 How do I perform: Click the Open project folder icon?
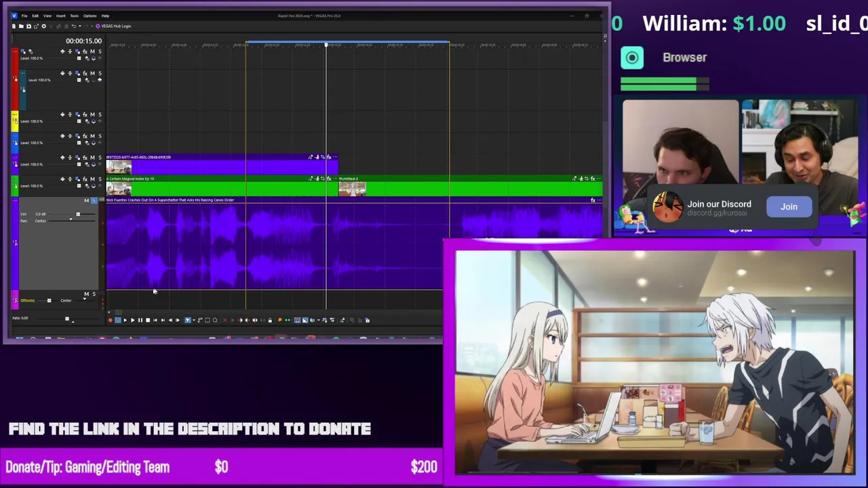[21, 26]
